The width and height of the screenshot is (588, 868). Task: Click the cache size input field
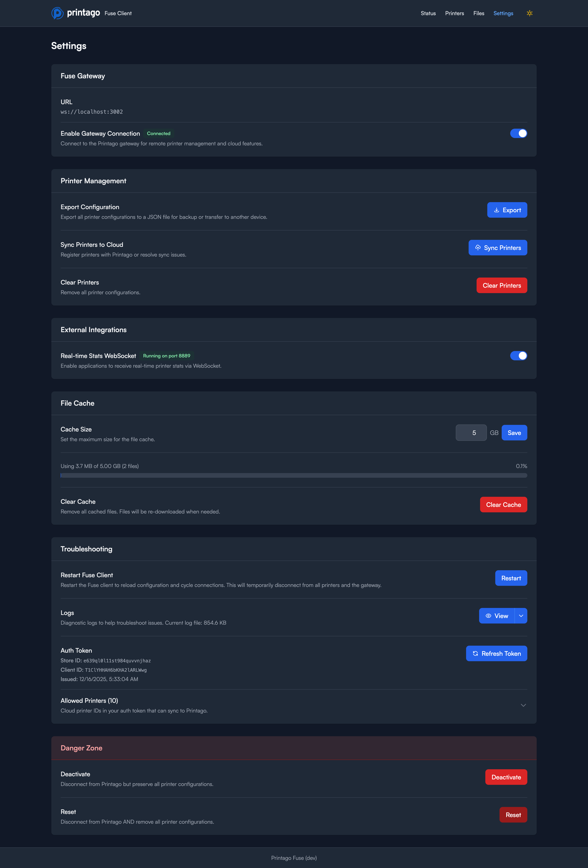[471, 432]
